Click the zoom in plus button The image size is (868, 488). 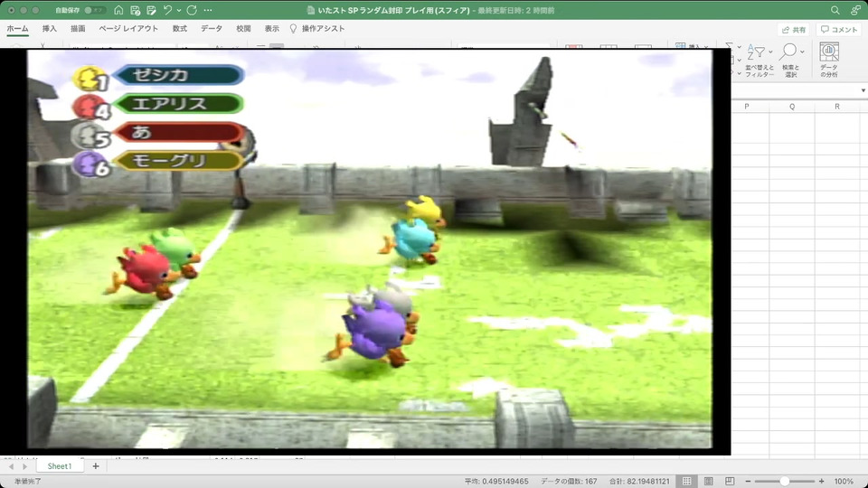[x=821, y=482]
